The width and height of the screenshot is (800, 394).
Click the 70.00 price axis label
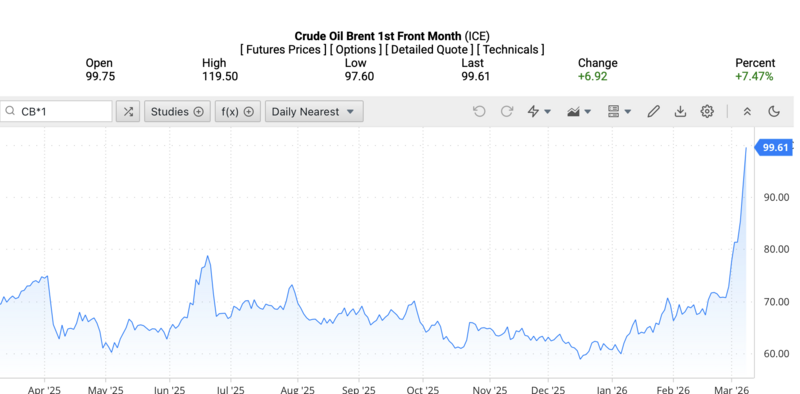coord(776,302)
